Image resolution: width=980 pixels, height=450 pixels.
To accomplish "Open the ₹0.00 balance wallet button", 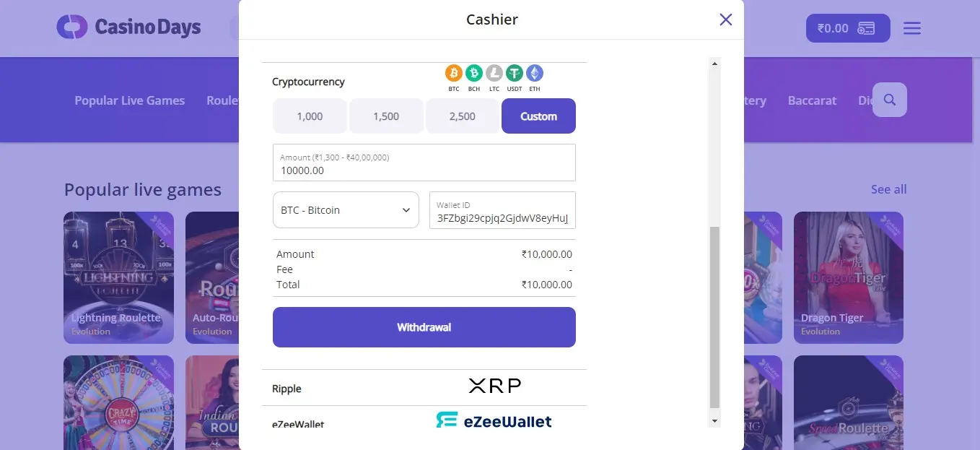I will pyautogui.click(x=847, y=28).
